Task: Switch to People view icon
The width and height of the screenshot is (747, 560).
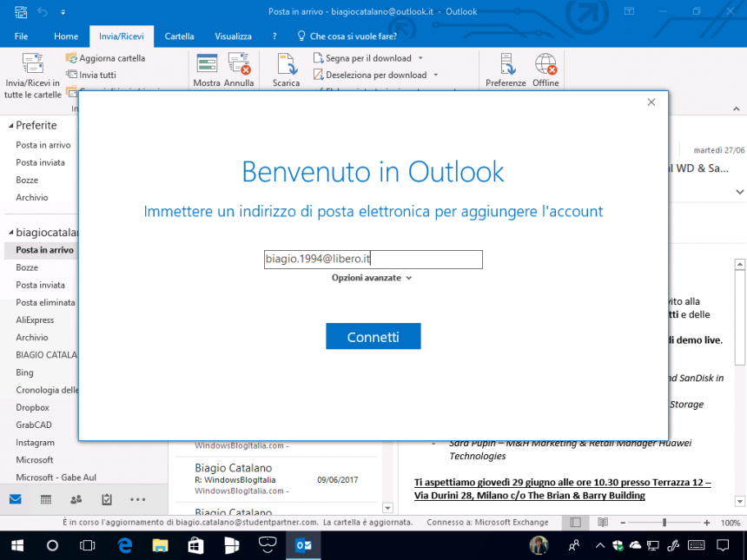Action: 76,499
